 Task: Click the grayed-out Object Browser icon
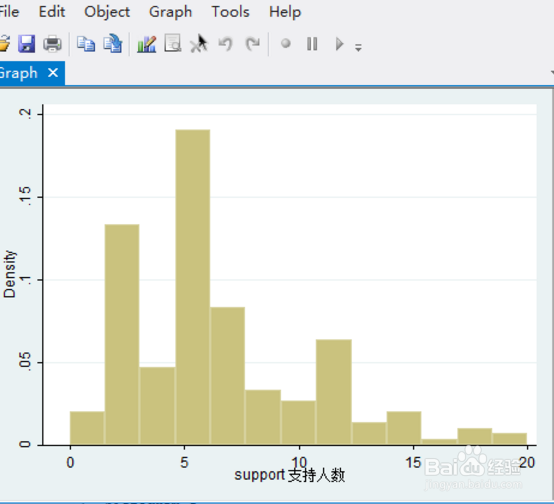pyautogui.click(x=173, y=43)
